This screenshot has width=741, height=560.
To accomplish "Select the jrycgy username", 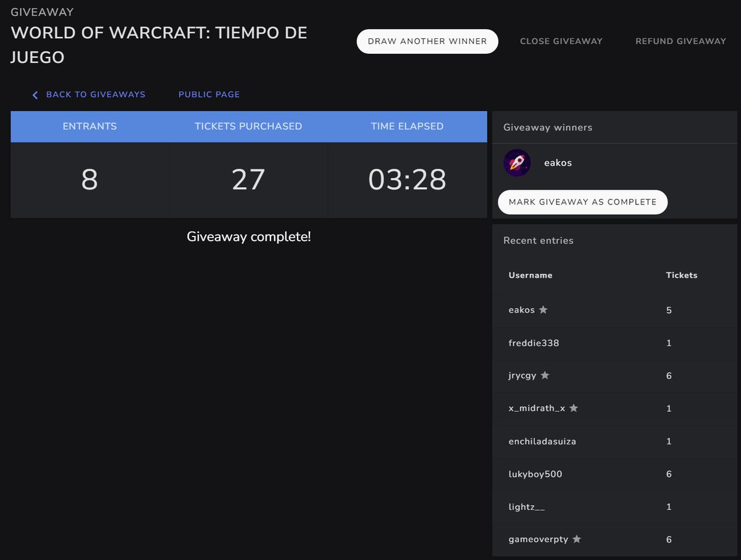I will click(x=522, y=375).
